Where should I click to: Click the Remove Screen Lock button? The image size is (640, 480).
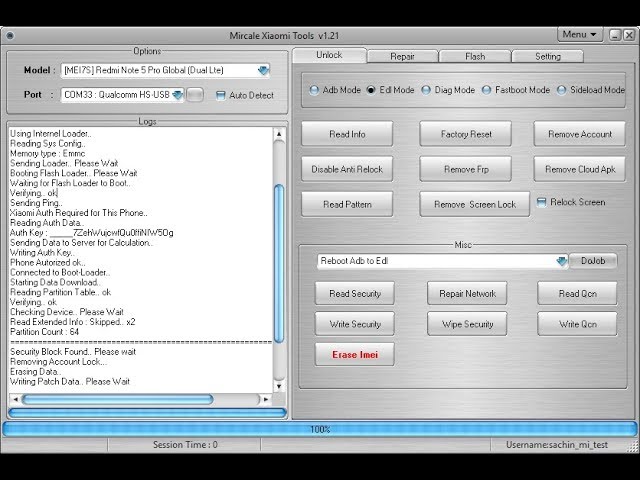pos(475,204)
